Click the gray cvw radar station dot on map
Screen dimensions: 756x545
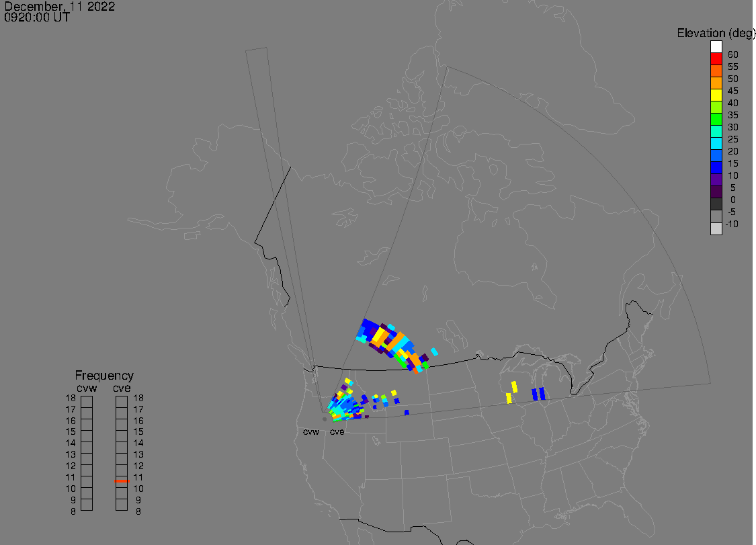325,419
